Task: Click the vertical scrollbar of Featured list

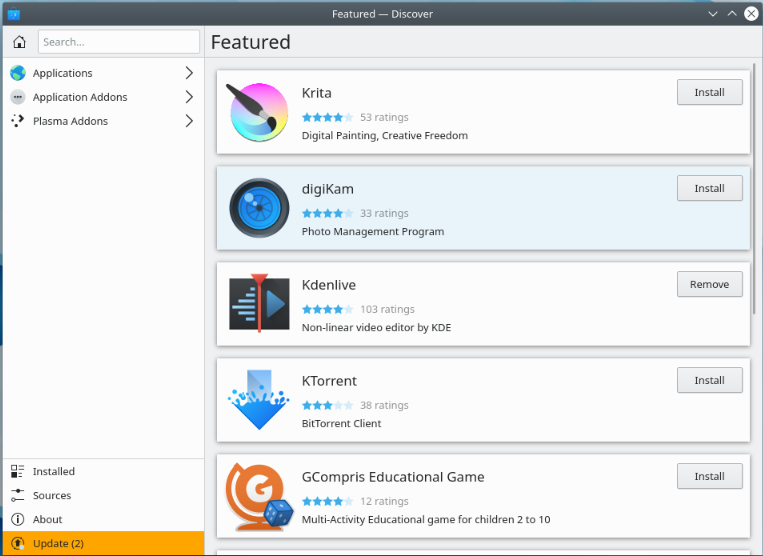Action: [x=754, y=190]
